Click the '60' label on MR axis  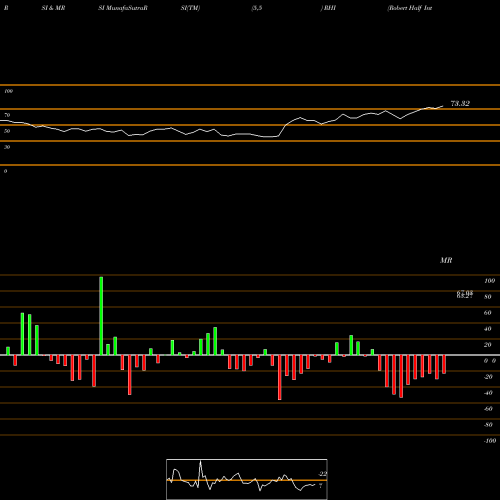point(488,313)
